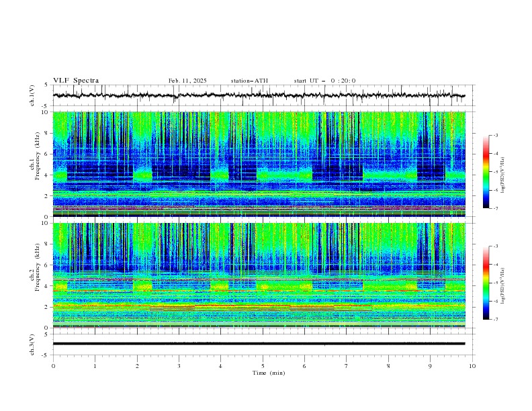Click the 'ch.3(V)' waveform axis label
This screenshot has width=532, height=411.
[x=32, y=345]
